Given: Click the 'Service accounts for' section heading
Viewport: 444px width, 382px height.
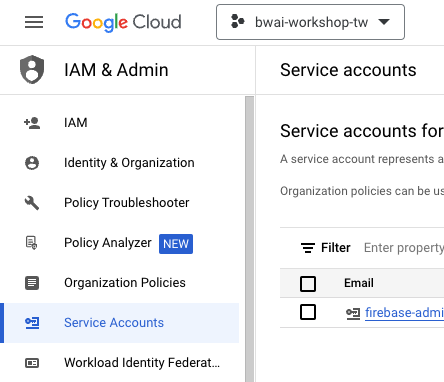Looking at the screenshot, I should tap(362, 131).
